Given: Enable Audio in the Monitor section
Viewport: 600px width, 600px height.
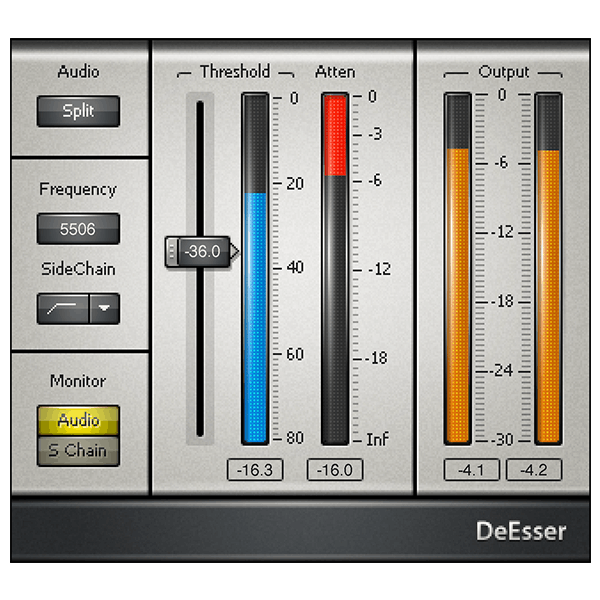Looking at the screenshot, I should (78, 420).
